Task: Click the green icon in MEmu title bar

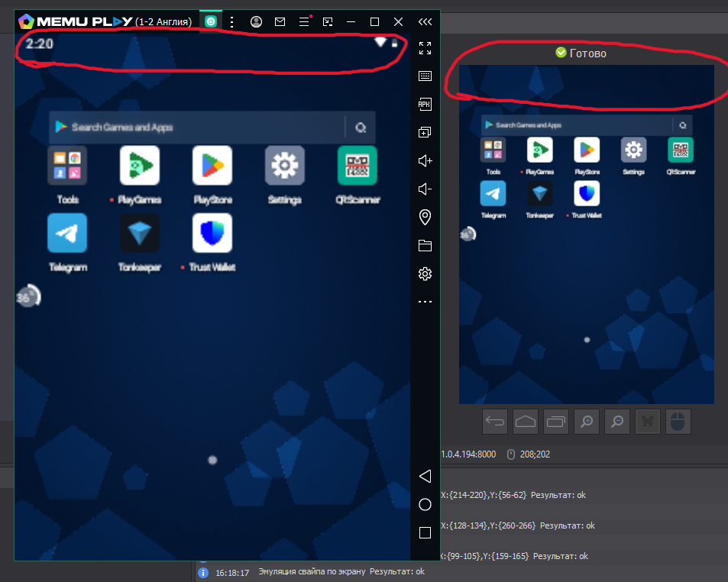Action: pyautogui.click(x=211, y=21)
